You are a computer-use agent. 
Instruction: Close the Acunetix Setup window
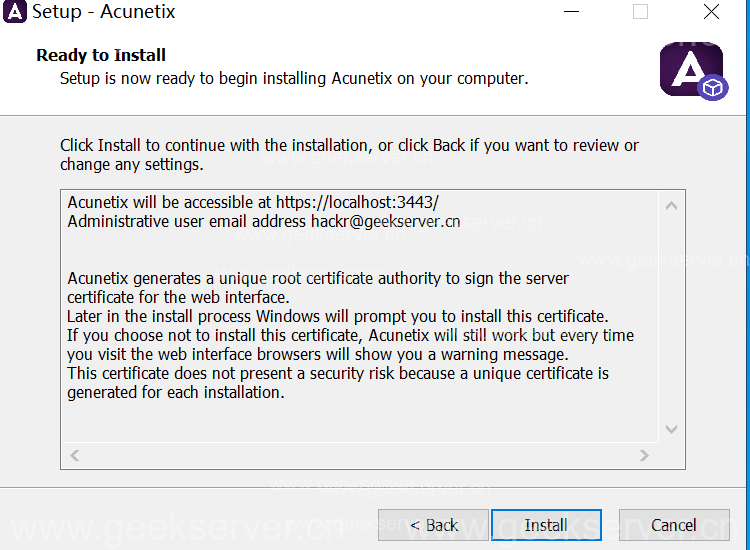tap(711, 12)
